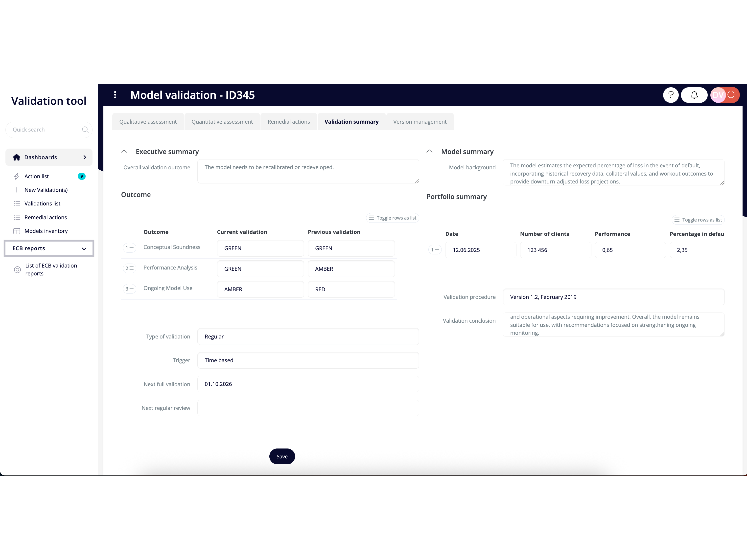The image size is (747, 560).
Task: Click the Models inventory table icon
Action: (17, 231)
